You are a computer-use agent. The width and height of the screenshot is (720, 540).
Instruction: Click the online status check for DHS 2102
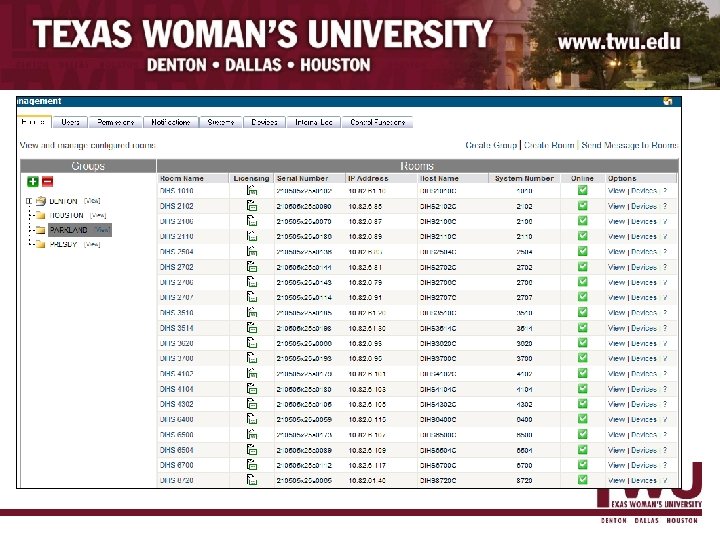[582, 205]
